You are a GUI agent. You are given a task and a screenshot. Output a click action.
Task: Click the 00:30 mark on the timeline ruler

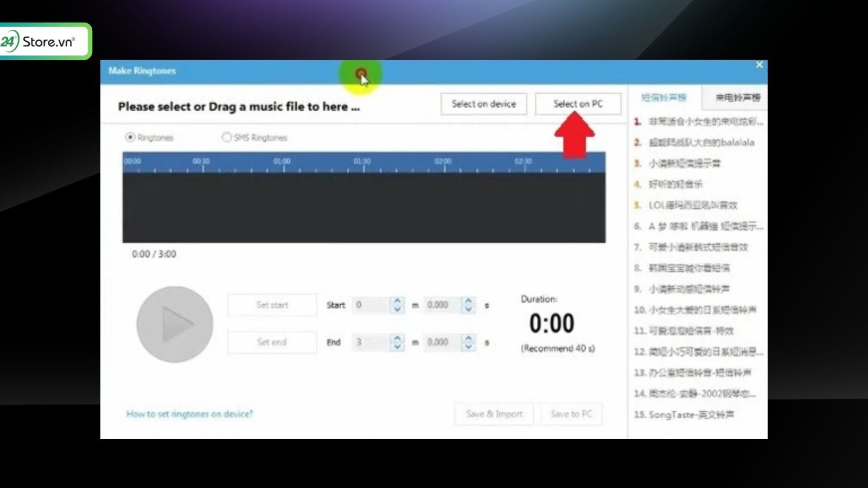[x=201, y=162]
